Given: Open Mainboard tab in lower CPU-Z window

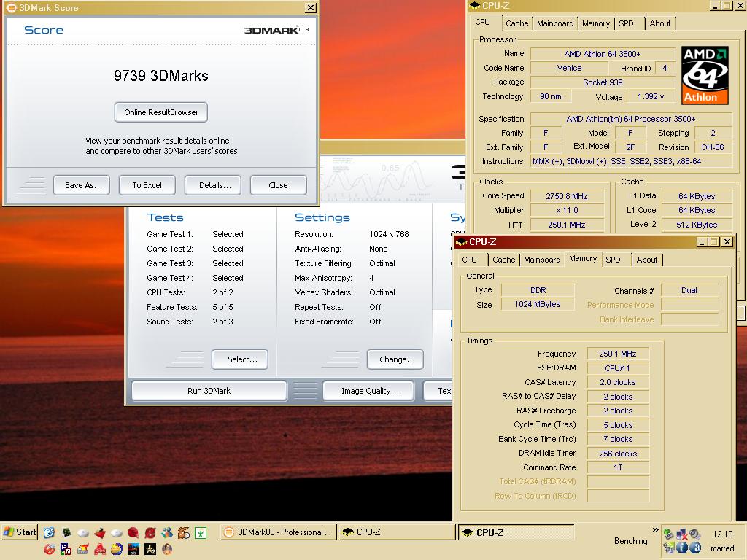Looking at the screenshot, I should click(542, 260).
